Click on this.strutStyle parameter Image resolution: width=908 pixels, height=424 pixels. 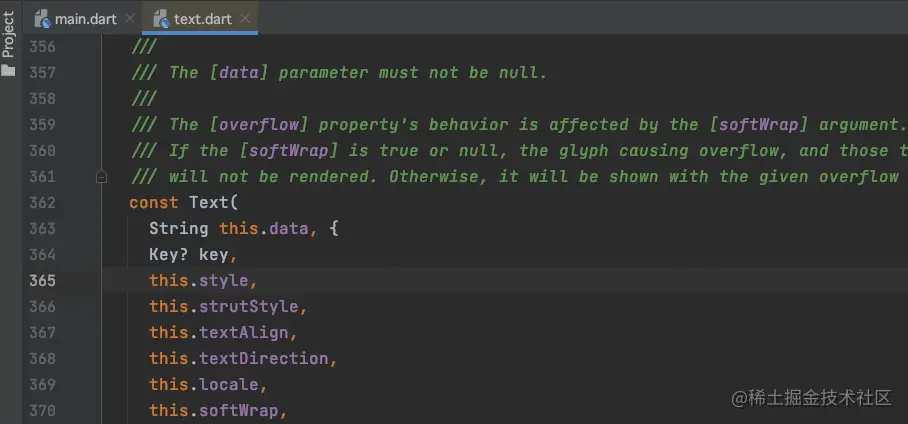[x=224, y=307]
